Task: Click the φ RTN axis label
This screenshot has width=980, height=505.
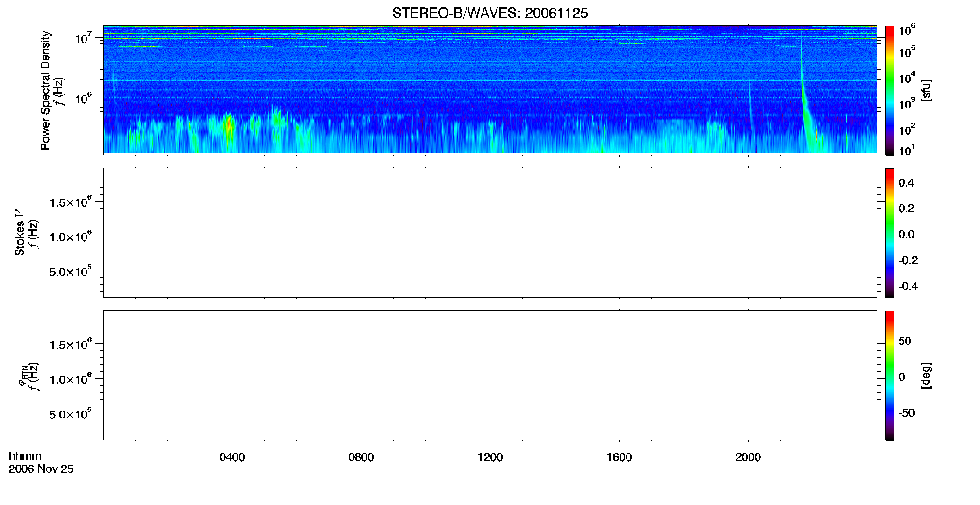Action: click(x=21, y=376)
